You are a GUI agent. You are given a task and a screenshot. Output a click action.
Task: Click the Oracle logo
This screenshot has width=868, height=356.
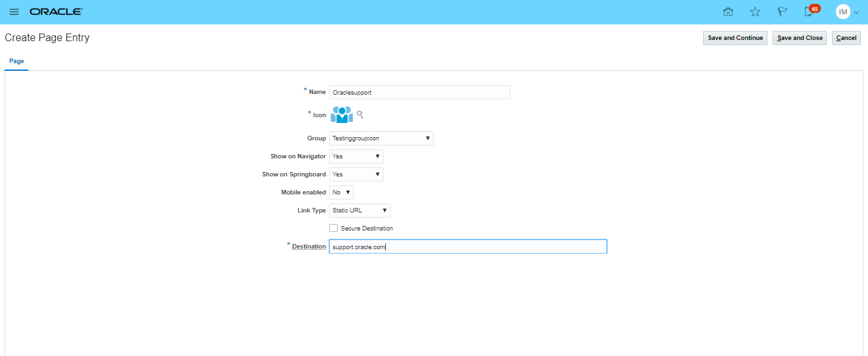point(56,12)
